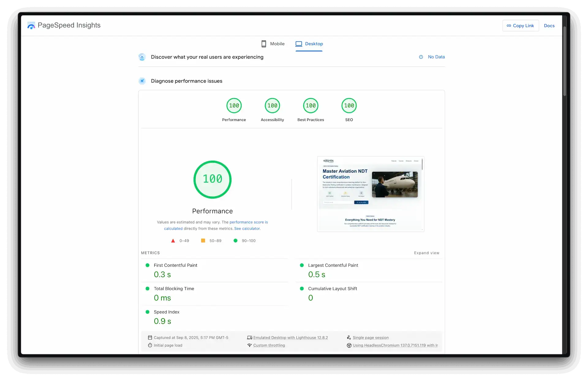Select the SEO score gauge
The height and width of the screenshot is (381, 588).
349,106
